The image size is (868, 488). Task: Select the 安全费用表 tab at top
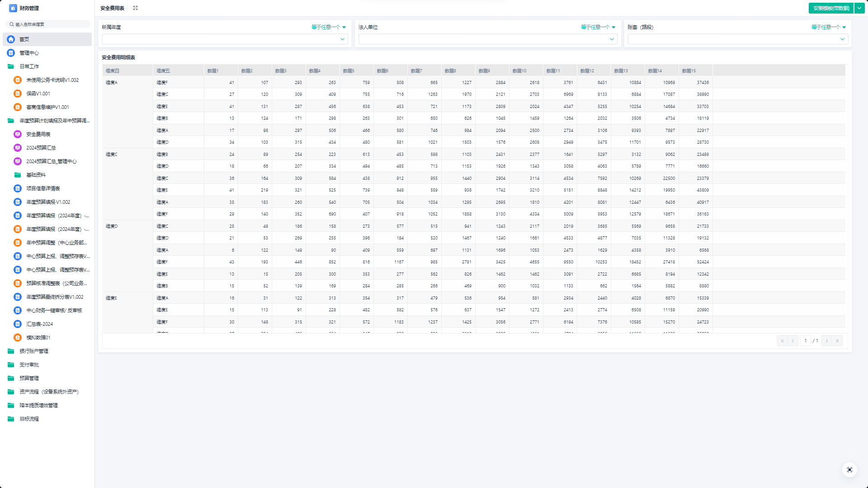tap(112, 8)
